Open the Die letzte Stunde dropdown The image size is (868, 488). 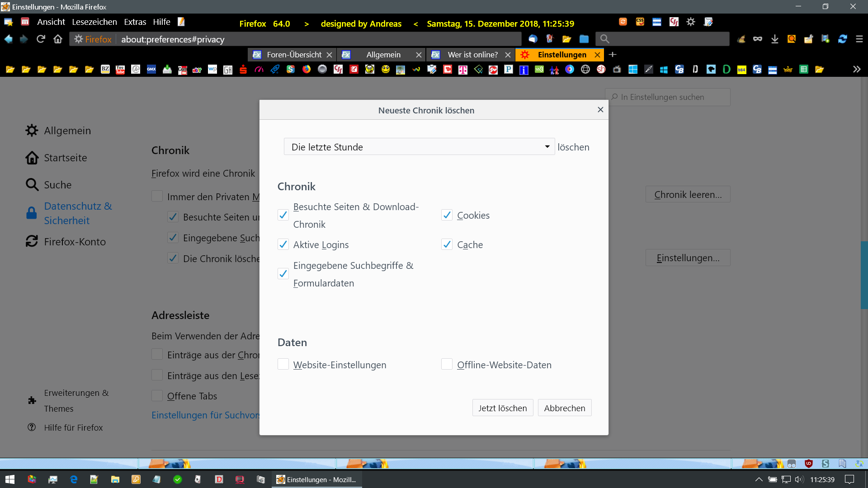point(419,147)
